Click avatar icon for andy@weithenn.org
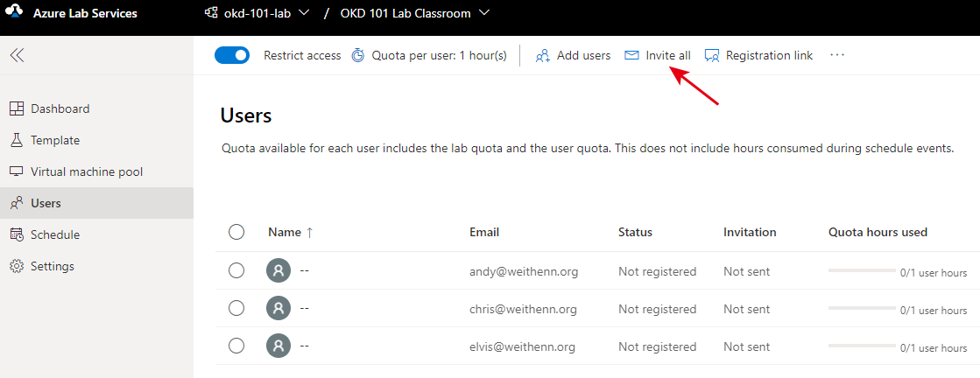Screen dimensions: 980x378 pyautogui.click(x=278, y=272)
